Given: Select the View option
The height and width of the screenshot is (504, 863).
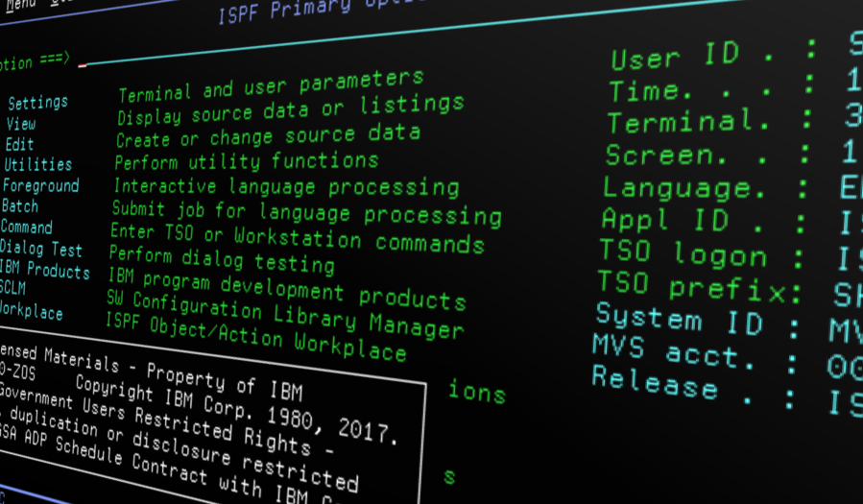Looking at the screenshot, I should tap(21, 124).
